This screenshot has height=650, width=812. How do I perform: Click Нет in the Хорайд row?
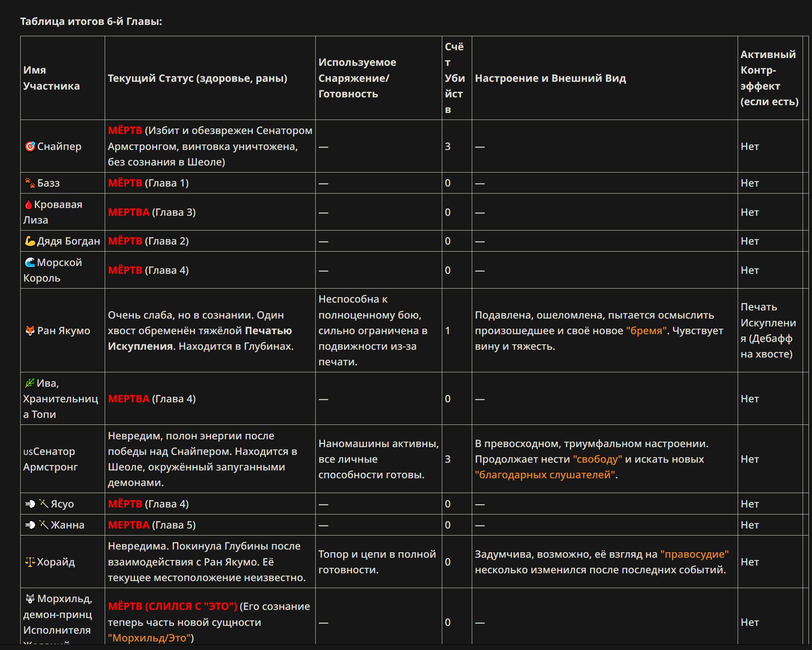pos(750,562)
